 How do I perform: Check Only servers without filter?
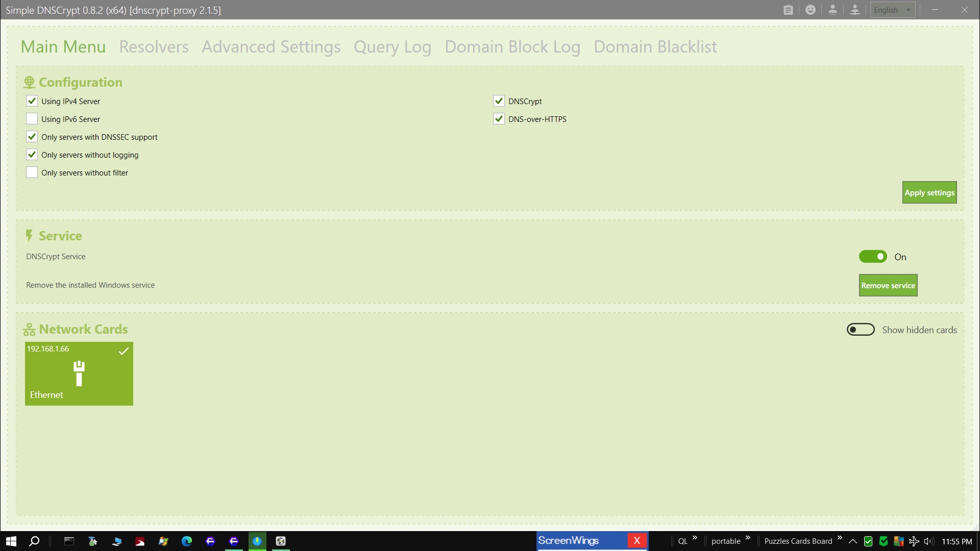(x=32, y=172)
